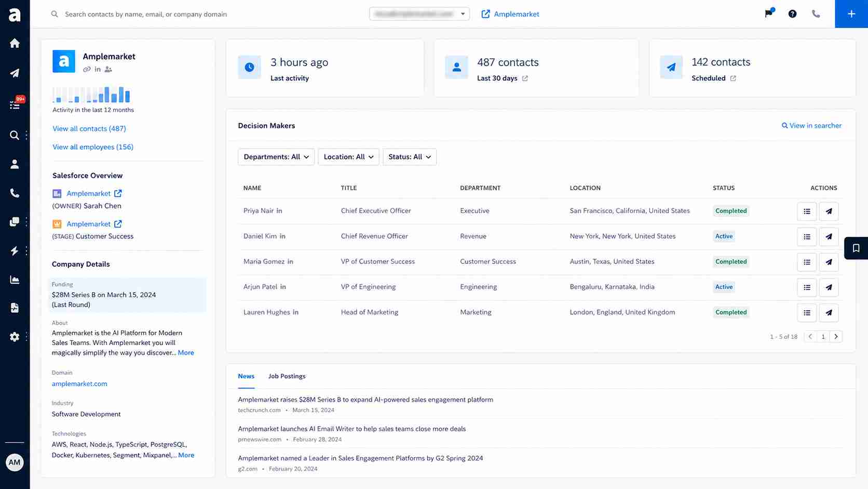
Task: Click the 487 contacts stat card
Action: tap(536, 68)
